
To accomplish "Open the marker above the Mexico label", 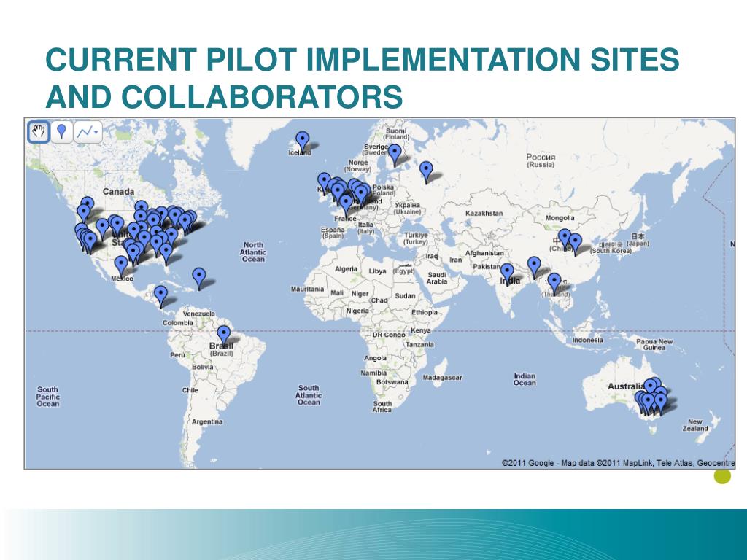I will [x=121, y=266].
